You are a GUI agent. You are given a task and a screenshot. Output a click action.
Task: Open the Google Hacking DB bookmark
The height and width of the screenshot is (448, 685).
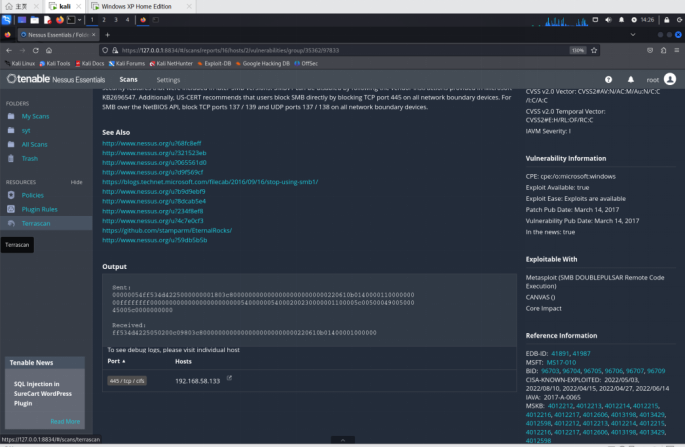(x=263, y=63)
